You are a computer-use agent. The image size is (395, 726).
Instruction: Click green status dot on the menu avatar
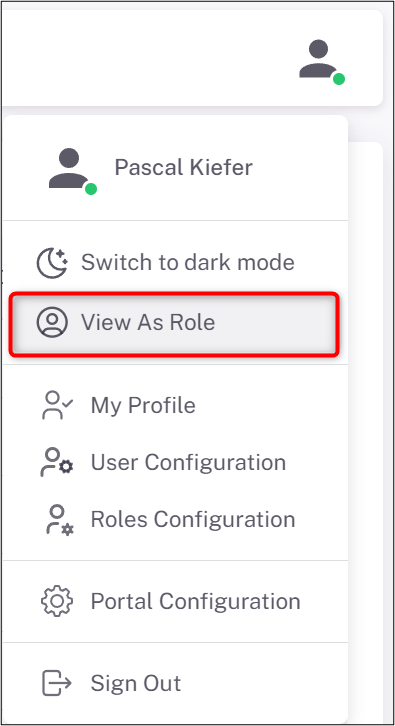[x=91, y=188]
